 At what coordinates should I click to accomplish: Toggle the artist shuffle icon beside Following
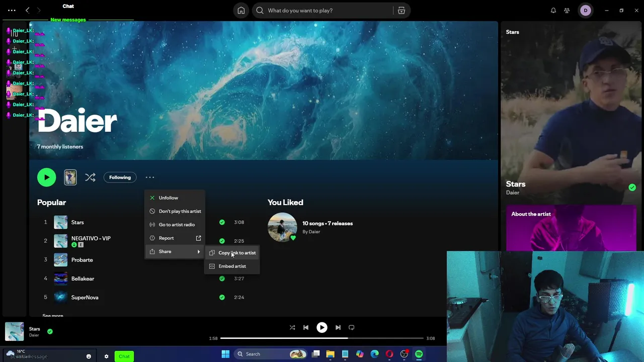pos(90,177)
